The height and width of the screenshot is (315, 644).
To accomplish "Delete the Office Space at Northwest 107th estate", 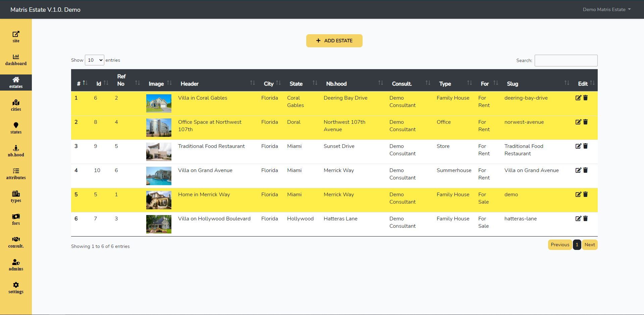I will click(x=585, y=122).
